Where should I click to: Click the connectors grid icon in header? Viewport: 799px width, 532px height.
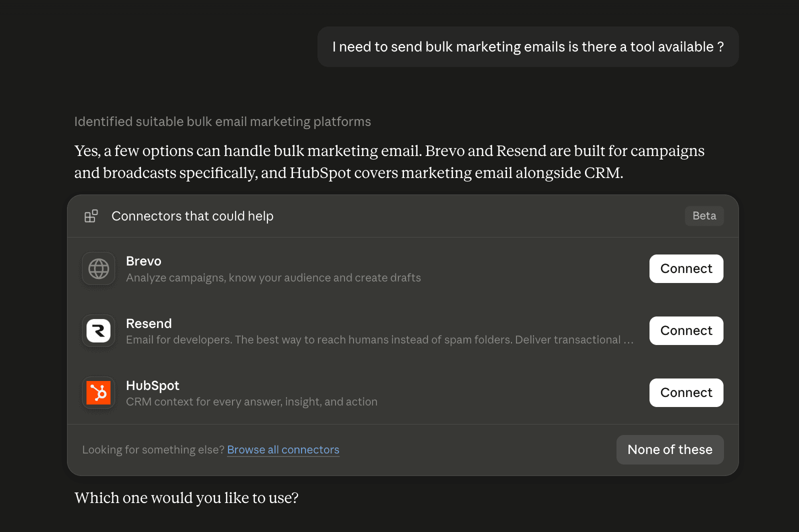click(91, 216)
